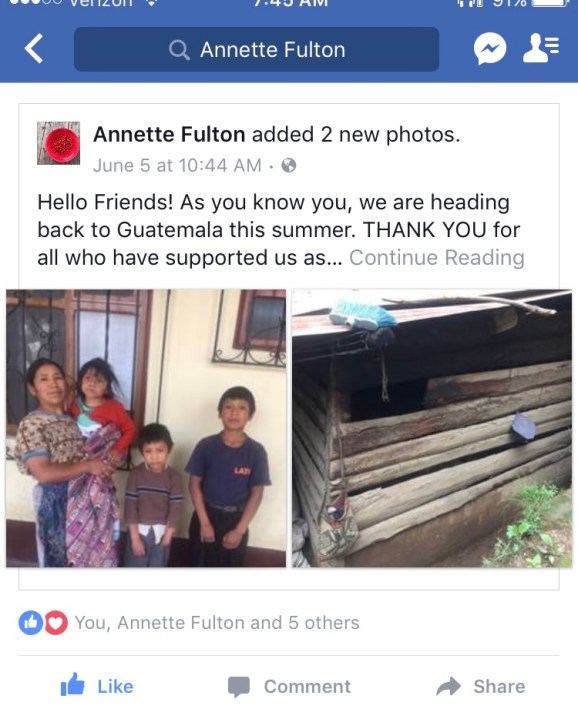Tap the globe public privacy icon
The width and height of the screenshot is (578, 709).
coord(289,166)
